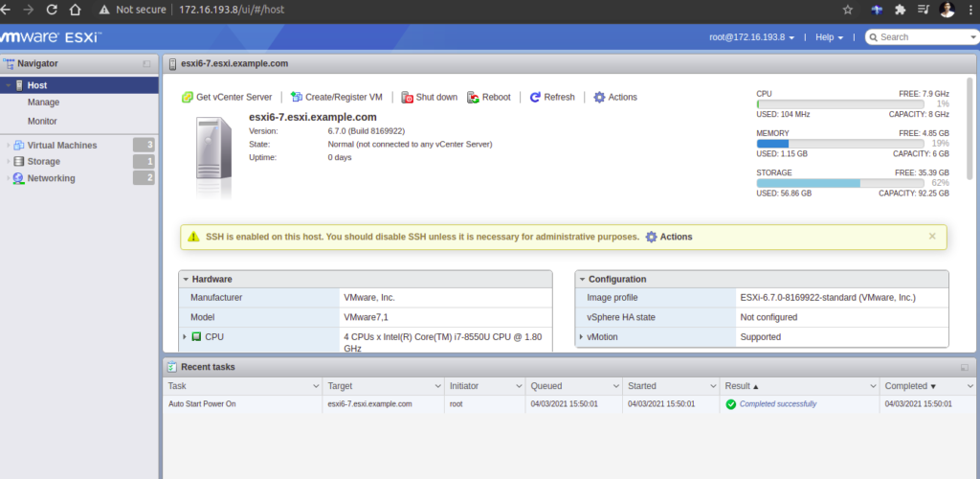
Task: Open the Task column dropdown
Action: pyautogui.click(x=316, y=386)
